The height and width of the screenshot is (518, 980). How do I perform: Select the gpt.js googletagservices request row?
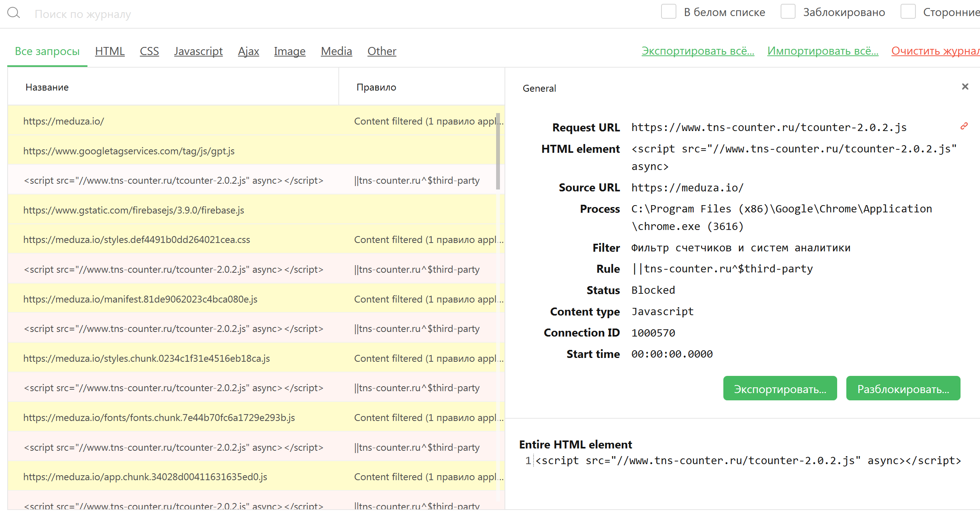[x=153, y=151]
